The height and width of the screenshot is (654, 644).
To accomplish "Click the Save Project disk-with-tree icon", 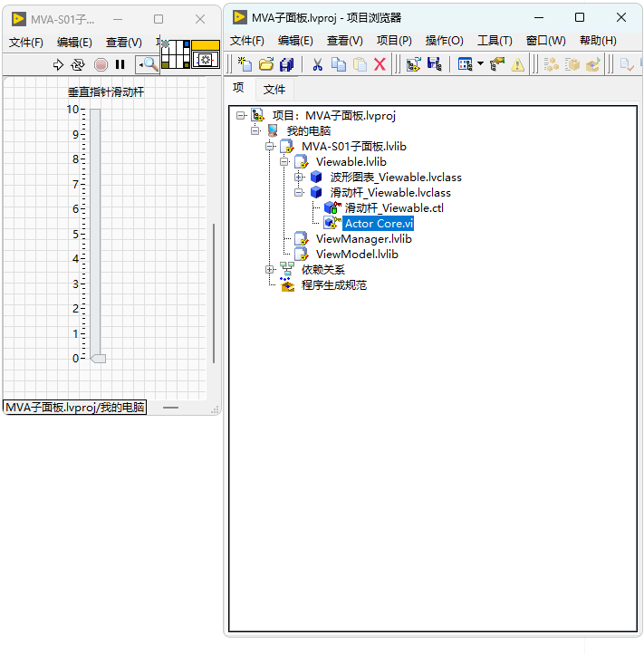I will point(435,64).
